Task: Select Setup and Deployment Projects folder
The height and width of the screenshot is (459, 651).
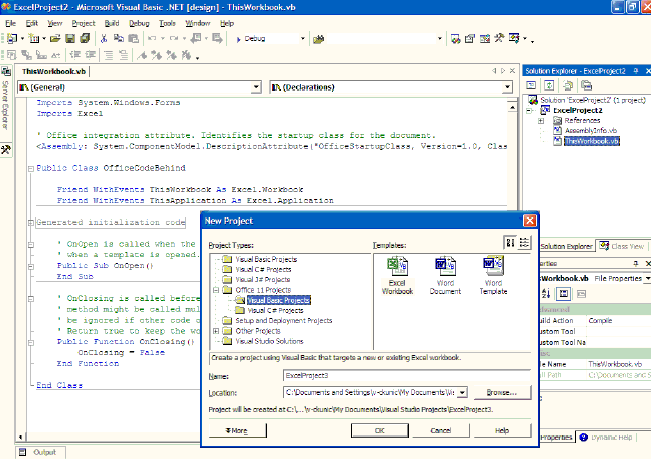Action: [x=284, y=320]
